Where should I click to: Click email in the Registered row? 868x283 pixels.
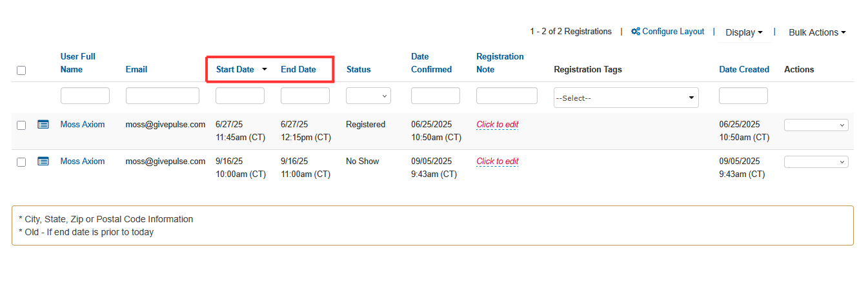pyautogui.click(x=166, y=124)
